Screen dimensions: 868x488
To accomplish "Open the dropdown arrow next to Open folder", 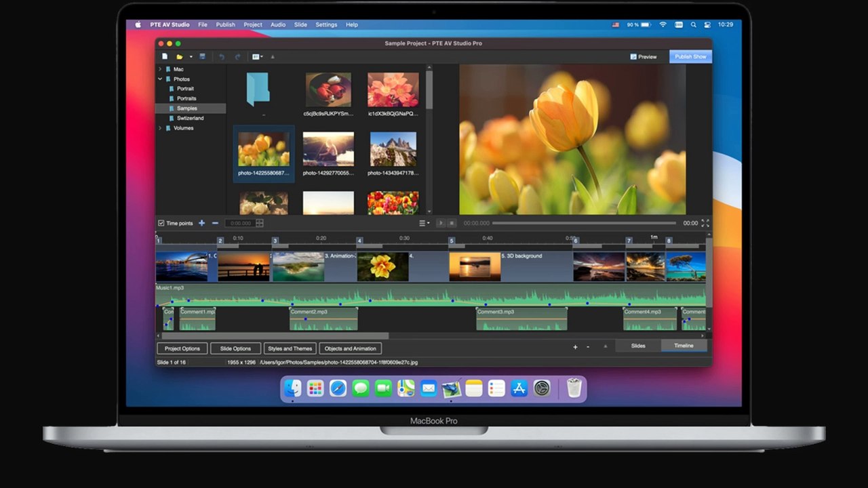I will [x=191, y=57].
